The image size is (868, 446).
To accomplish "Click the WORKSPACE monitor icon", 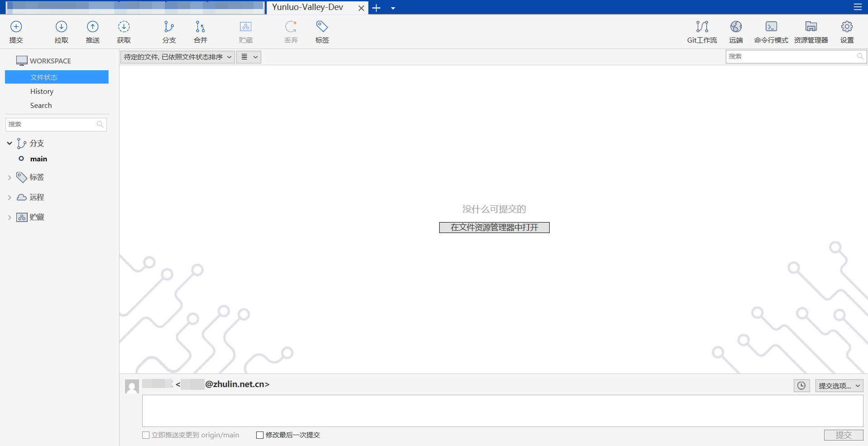I will 22,61.
